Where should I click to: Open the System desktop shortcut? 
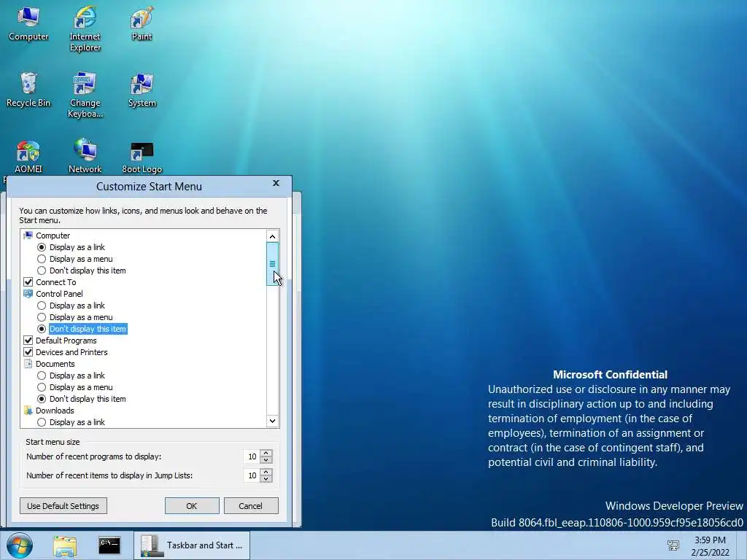tap(142, 90)
